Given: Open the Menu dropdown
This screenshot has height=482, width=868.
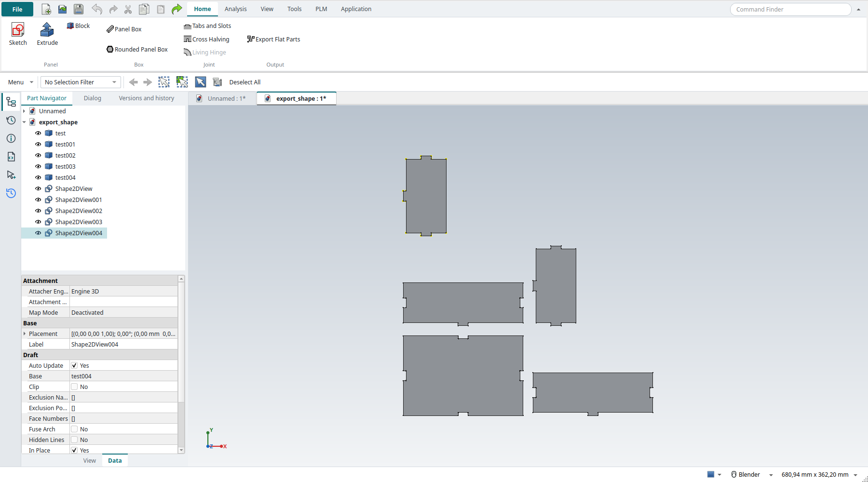Looking at the screenshot, I should pyautogui.click(x=20, y=82).
